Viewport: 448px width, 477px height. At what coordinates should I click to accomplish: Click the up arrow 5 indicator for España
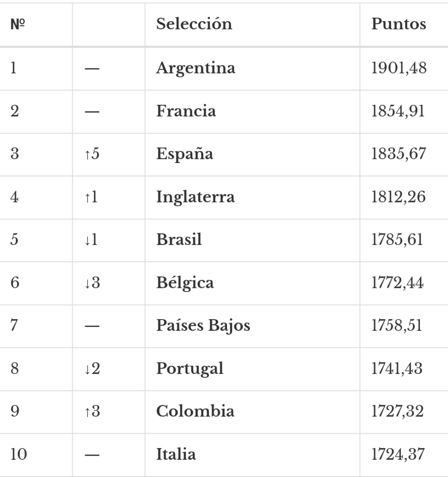[92, 154]
